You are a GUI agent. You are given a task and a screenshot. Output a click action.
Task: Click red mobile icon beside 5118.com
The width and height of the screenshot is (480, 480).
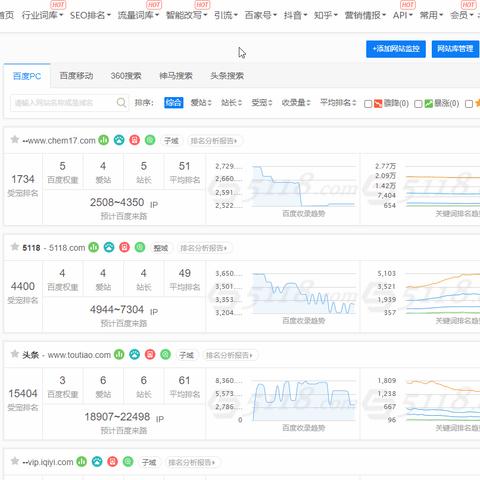coord(124,247)
